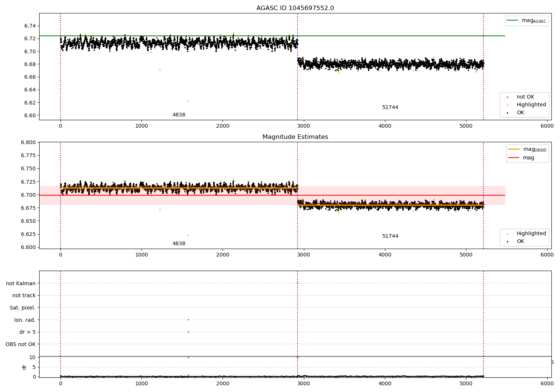Click the 'Highlighted' legend entry in Magnitude Estimates
This screenshot has height=392, width=560.
(x=524, y=234)
